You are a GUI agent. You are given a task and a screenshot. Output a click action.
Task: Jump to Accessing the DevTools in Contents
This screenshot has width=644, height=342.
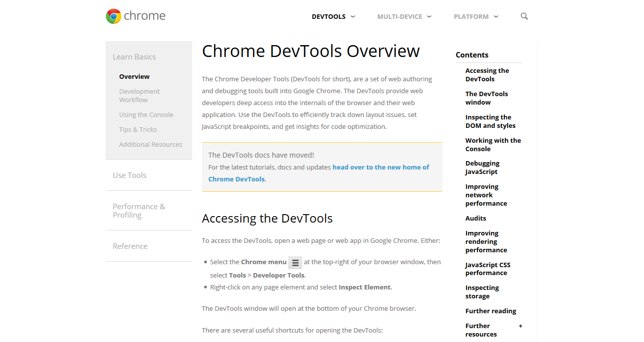click(x=487, y=75)
